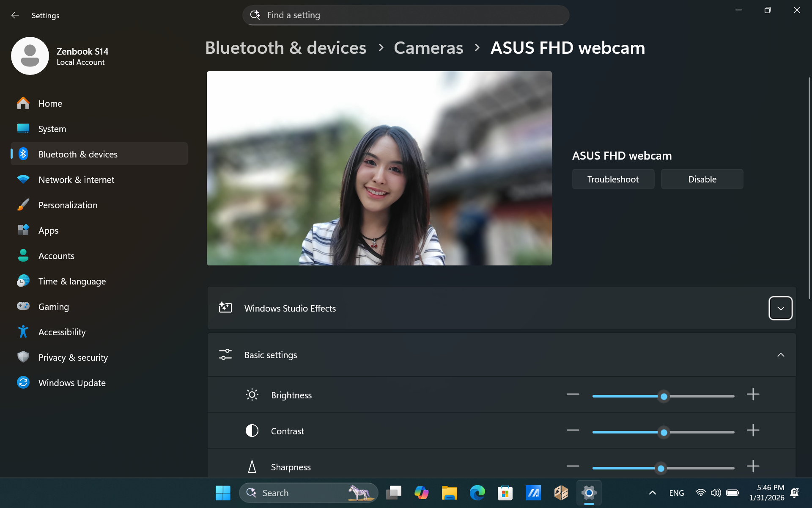This screenshot has width=812, height=508.
Task: Click the Troubleshoot button
Action: 613,179
